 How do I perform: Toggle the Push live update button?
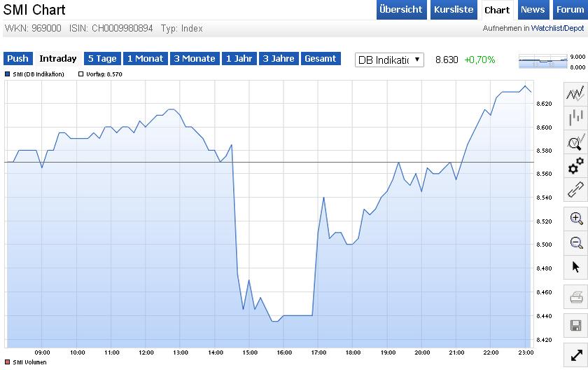coord(18,59)
